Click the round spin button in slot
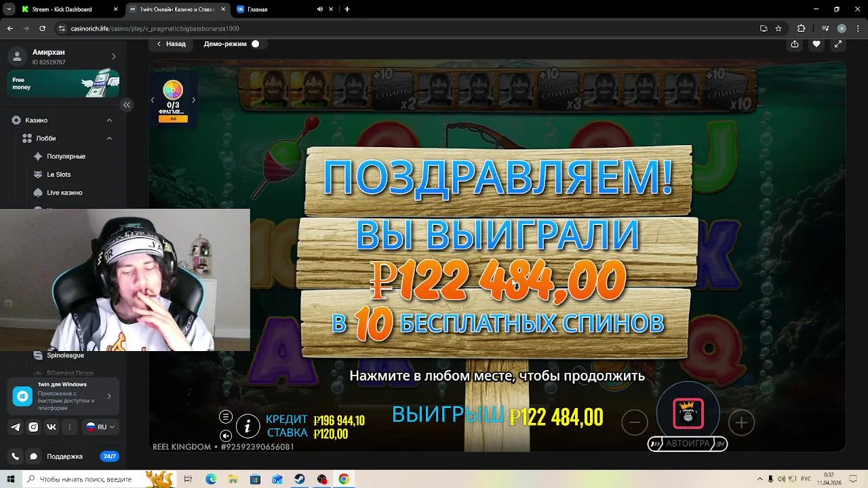 tap(688, 413)
